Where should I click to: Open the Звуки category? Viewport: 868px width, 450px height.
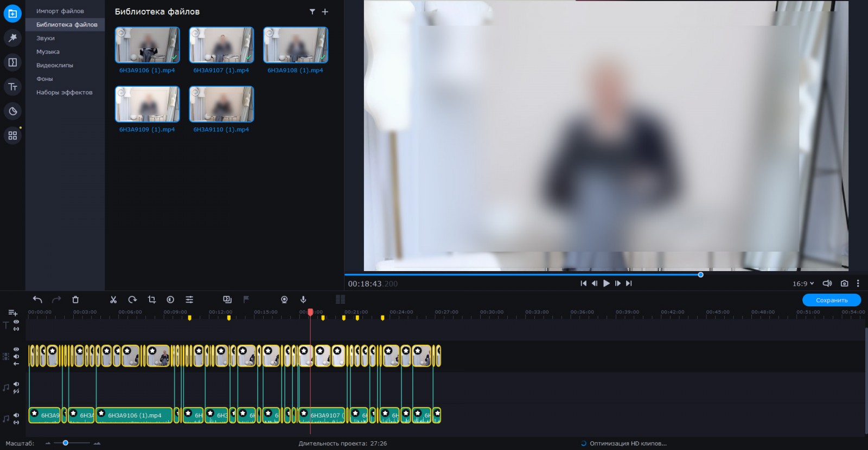click(46, 38)
